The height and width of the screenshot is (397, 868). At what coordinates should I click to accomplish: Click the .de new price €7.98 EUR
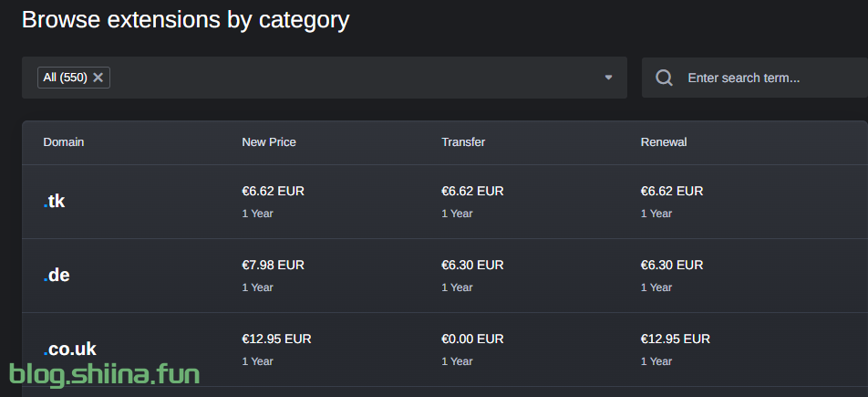(x=273, y=266)
